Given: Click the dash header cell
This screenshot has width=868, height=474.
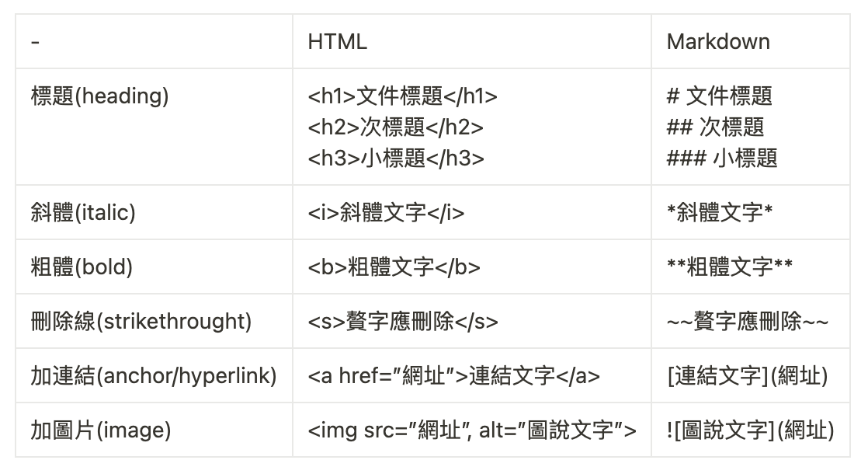Looking at the screenshot, I should coord(36,42).
